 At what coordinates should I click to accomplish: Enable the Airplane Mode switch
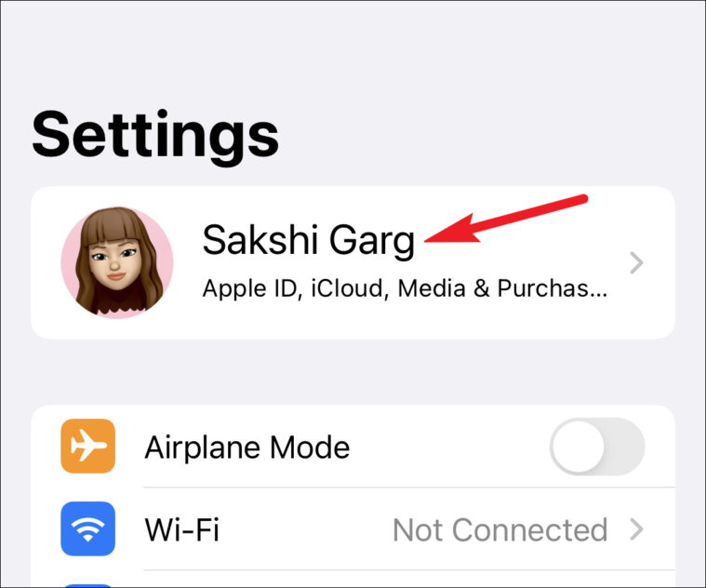(x=597, y=447)
